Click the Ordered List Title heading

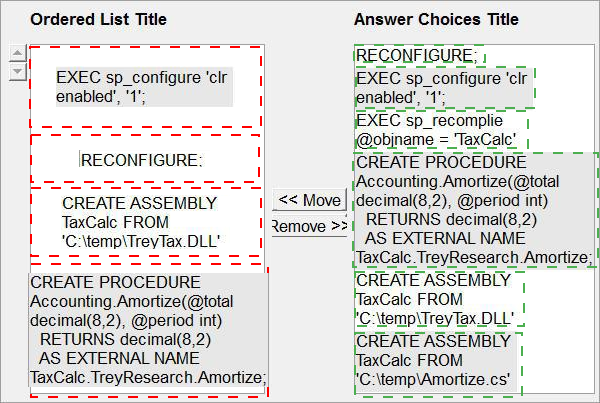point(98,19)
